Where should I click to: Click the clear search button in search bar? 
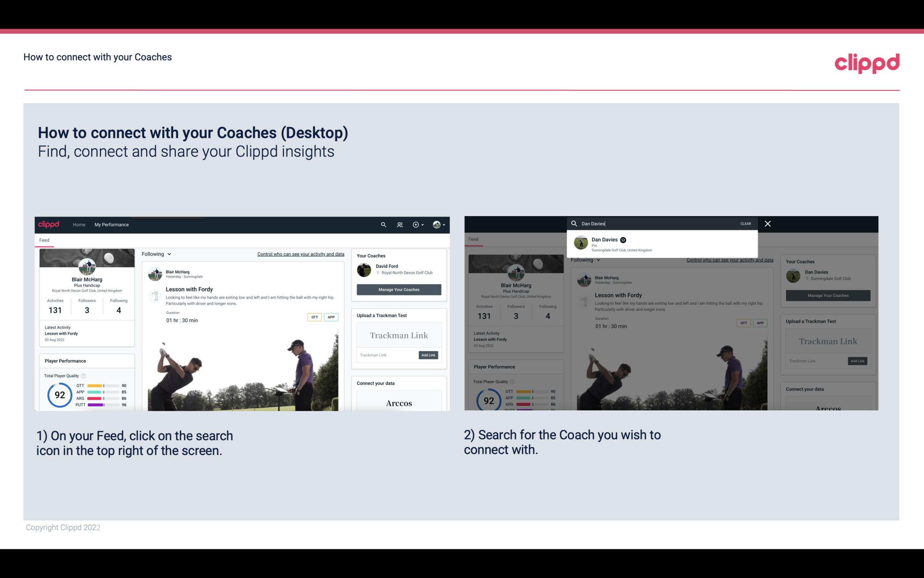745,223
